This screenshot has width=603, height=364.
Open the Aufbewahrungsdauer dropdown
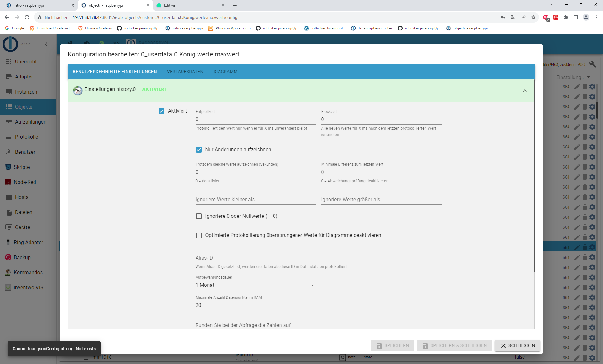click(x=256, y=285)
